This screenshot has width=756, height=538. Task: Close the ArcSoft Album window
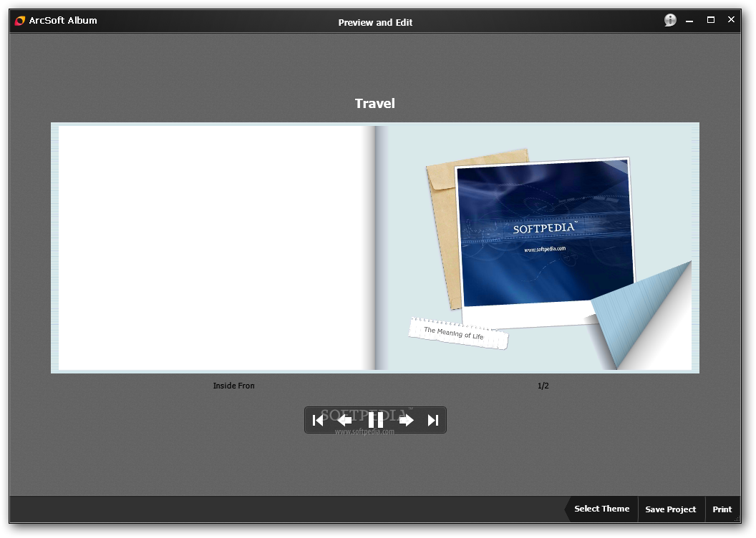(x=731, y=20)
